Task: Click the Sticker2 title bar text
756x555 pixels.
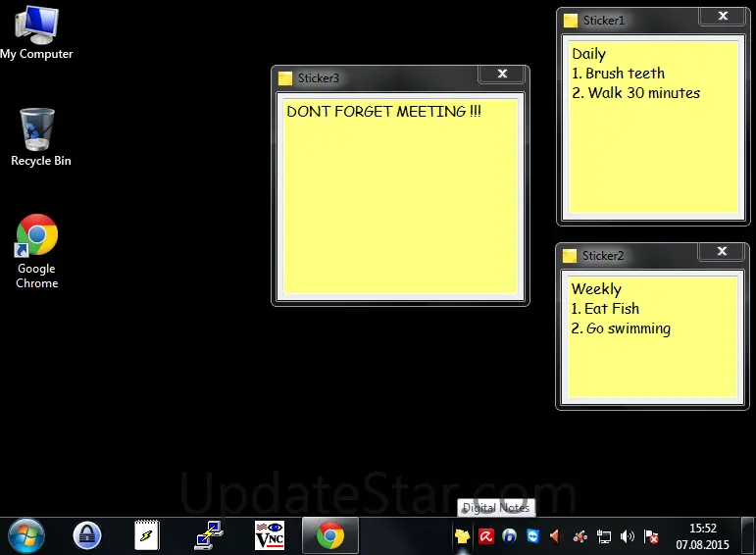Action: pyautogui.click(x=603, y=256)
